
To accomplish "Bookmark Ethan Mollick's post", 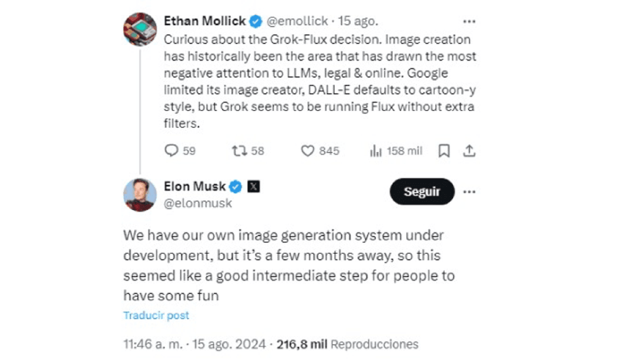I will [x=444, y=151].
